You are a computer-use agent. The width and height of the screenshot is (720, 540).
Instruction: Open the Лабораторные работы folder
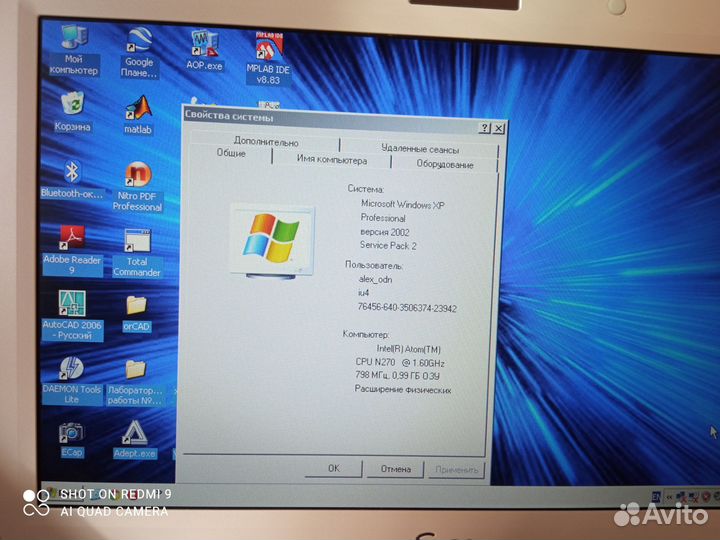pyautogui.click(x=135, y=382)
